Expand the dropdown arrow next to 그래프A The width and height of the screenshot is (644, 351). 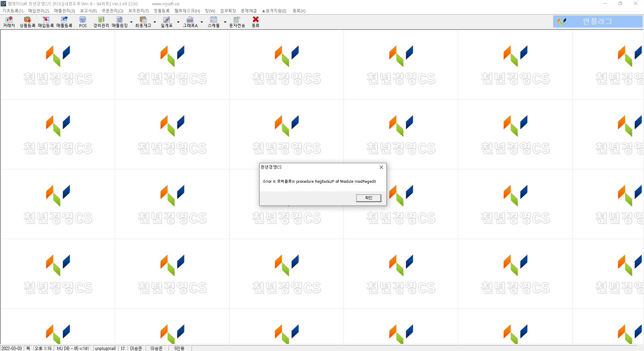pos(202,22)
